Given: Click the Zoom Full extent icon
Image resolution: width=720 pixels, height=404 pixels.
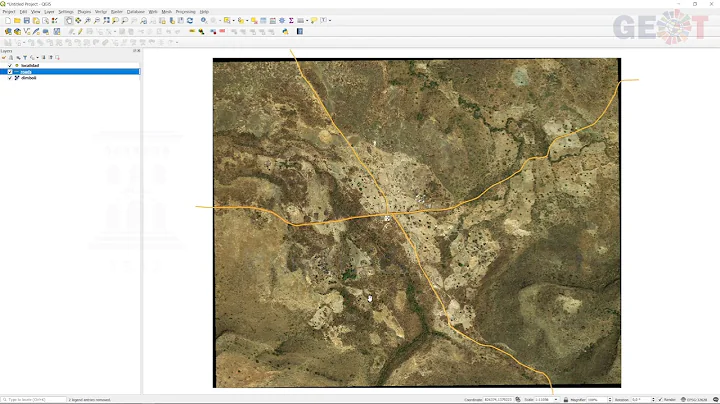Looking at the screenshot, I should point(106,21).
